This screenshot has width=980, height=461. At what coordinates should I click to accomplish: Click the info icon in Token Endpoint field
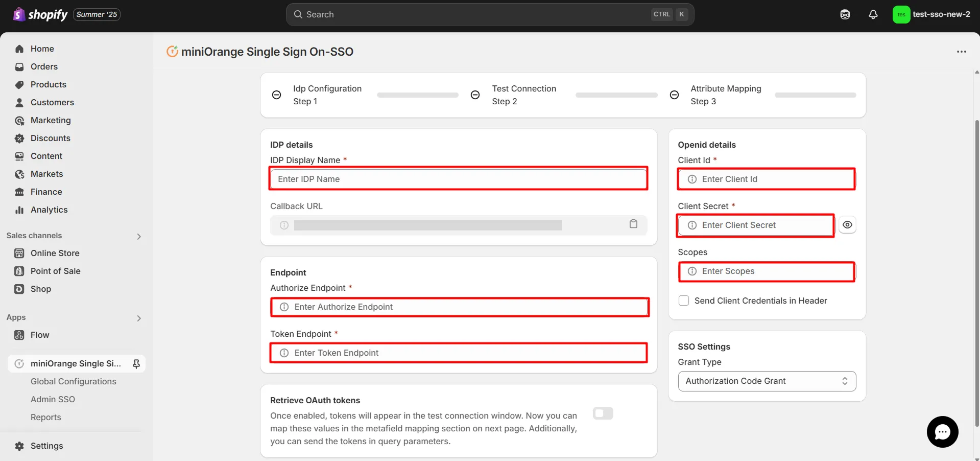[x=284, y=353]
